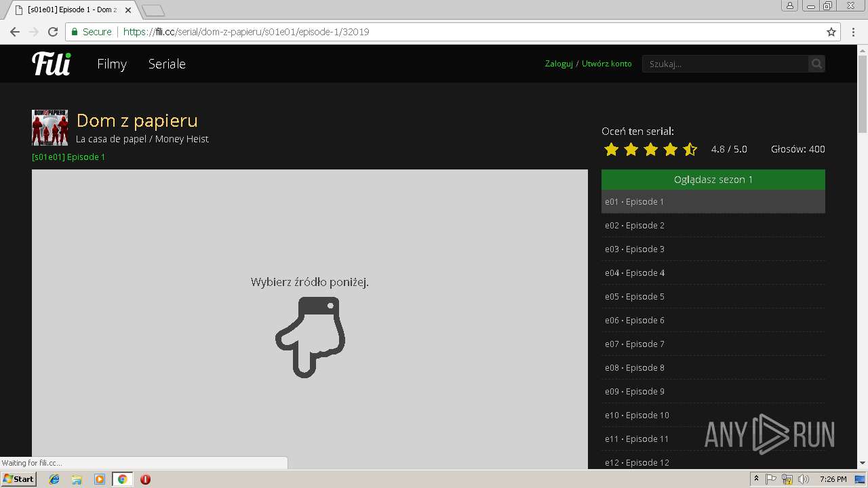Viewport: 868px width, 488px height.
Task: Open media player from taskbar
Action: coord(100,479)
